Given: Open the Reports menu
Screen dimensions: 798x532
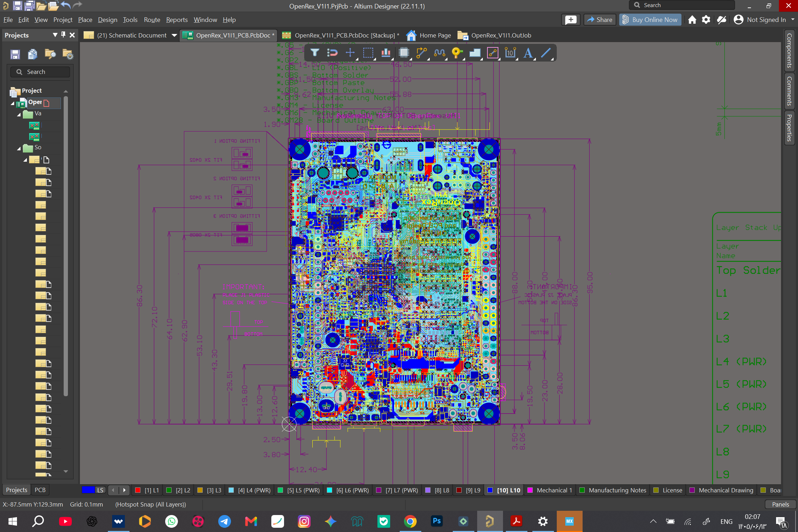Looking at the screenshot, I should click(x=177, y=20).
